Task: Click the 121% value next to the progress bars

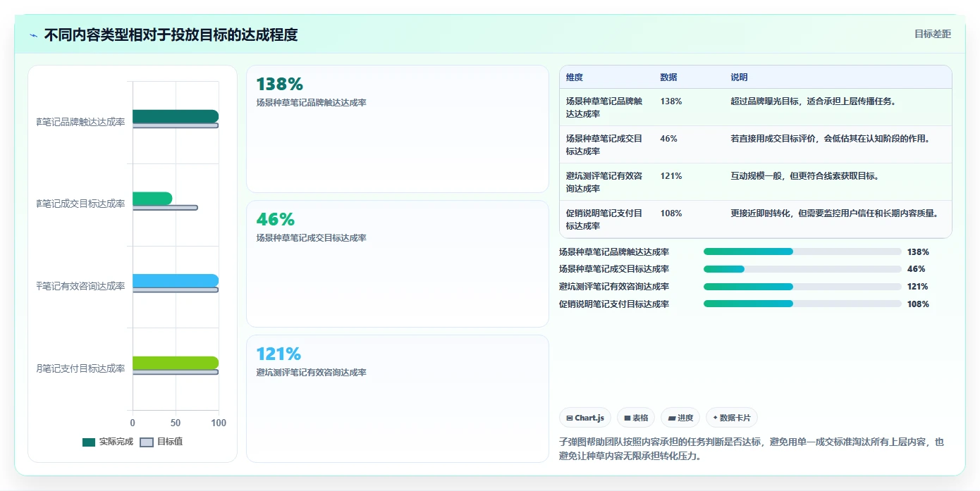Action: tap(918, 287)
